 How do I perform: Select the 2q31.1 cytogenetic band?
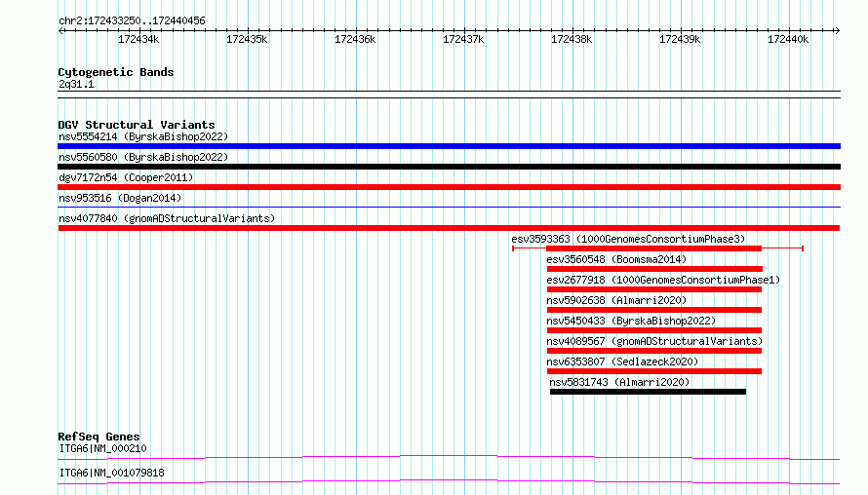click(449, 95)
